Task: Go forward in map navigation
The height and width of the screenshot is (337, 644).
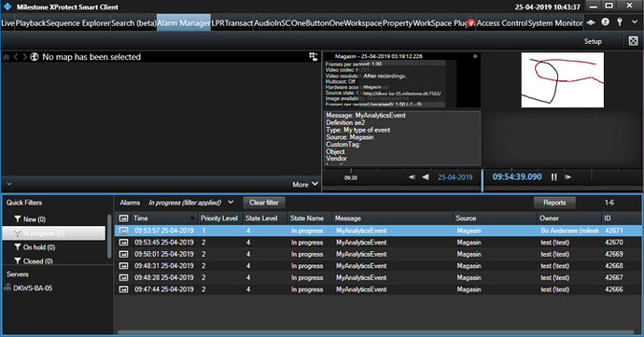Action: pyautogui.click(x=24, y=57)
